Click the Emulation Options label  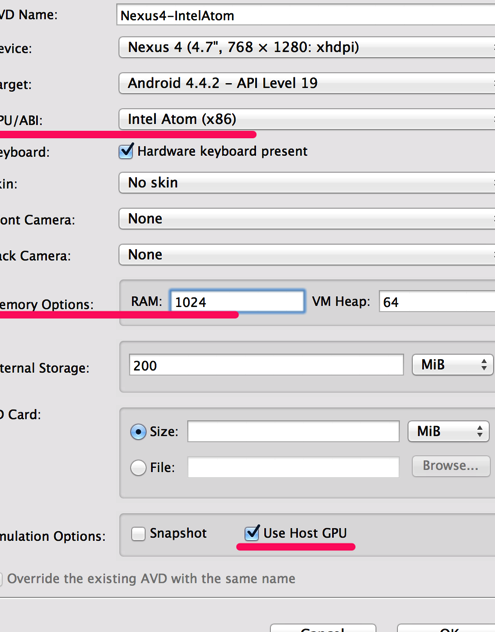click(x=52, y=536)
